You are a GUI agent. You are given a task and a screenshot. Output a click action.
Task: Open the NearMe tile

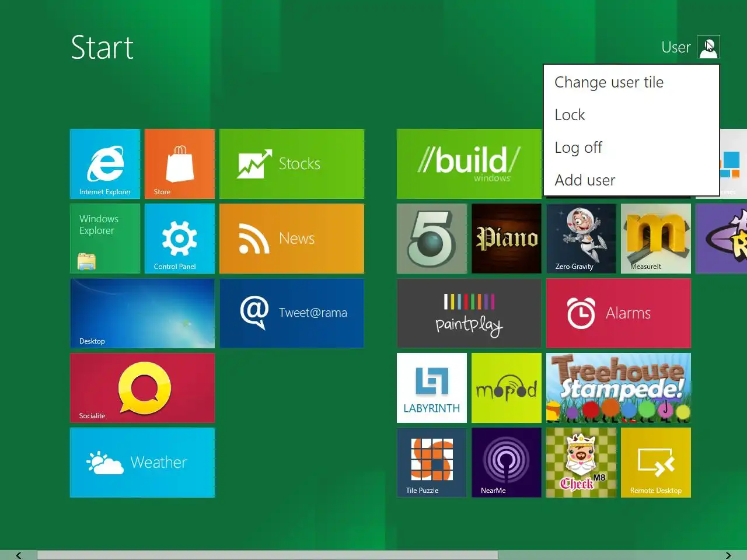pos(507,463)
